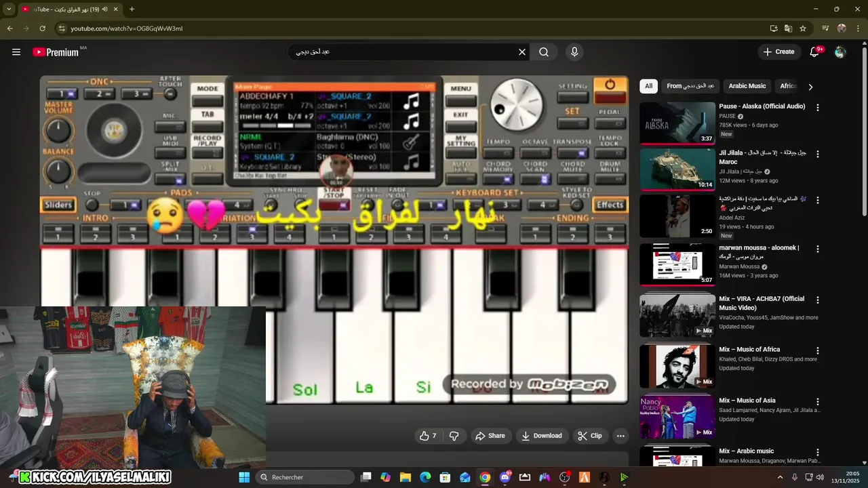Share the video
Viewport: 868px width, 488px height.
coord(490,436)
